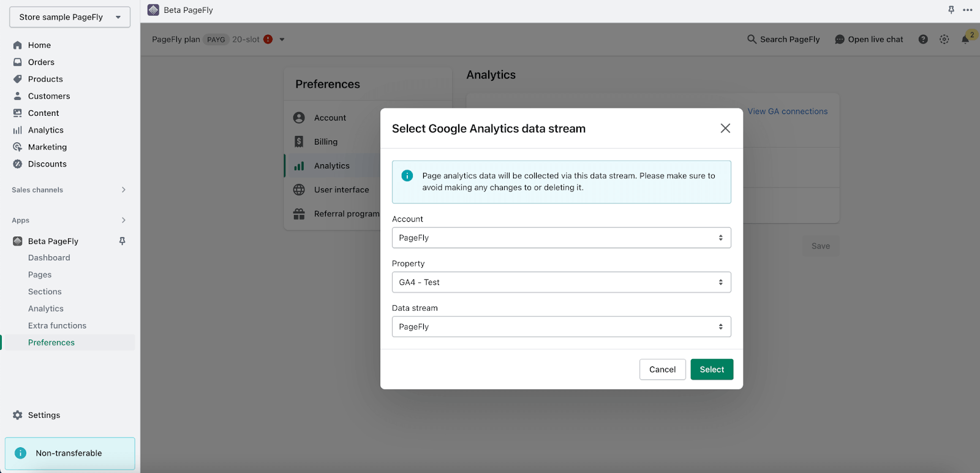Open Products in sidebar

click(x=45, y=79)
